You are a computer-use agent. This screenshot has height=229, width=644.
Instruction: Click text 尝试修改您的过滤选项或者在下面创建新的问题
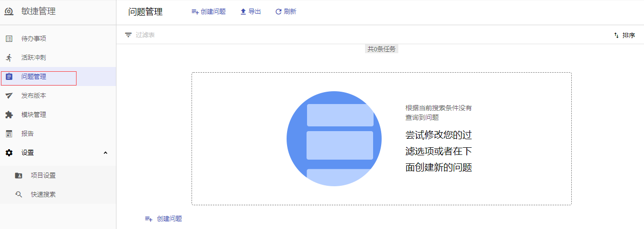click(x=439, y=151)
